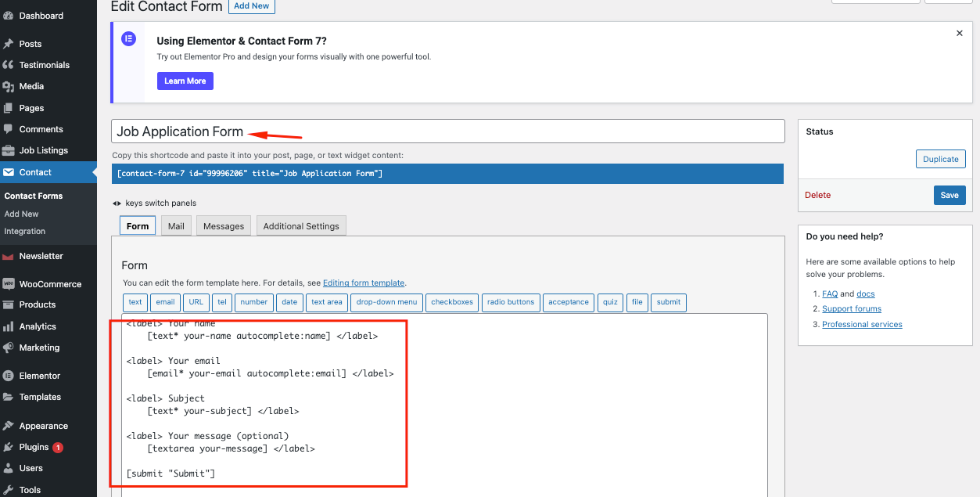Switch to the Mail tab
This screenshot has height=497, width=980.
coord(176,225)
